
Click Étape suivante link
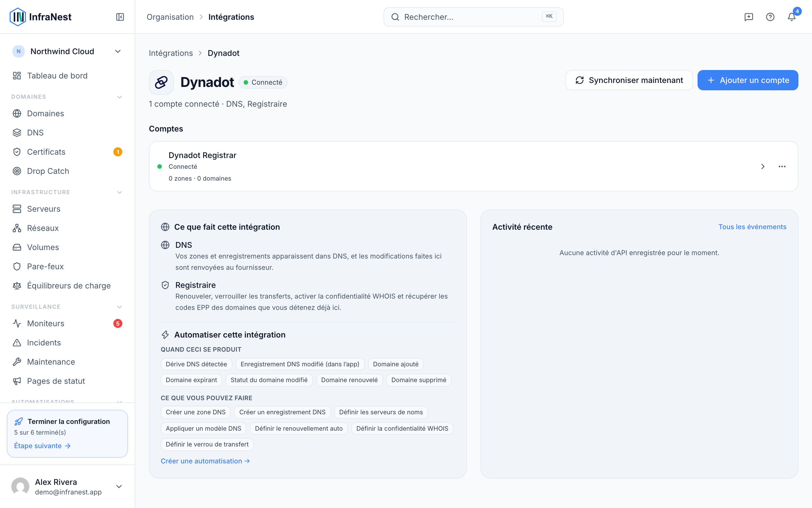tap(42, 446)
